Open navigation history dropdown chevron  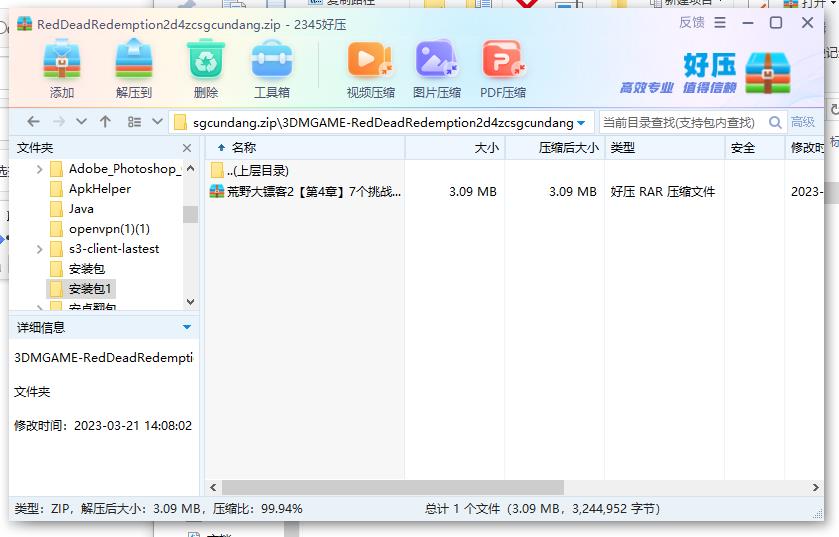[81, 122]
